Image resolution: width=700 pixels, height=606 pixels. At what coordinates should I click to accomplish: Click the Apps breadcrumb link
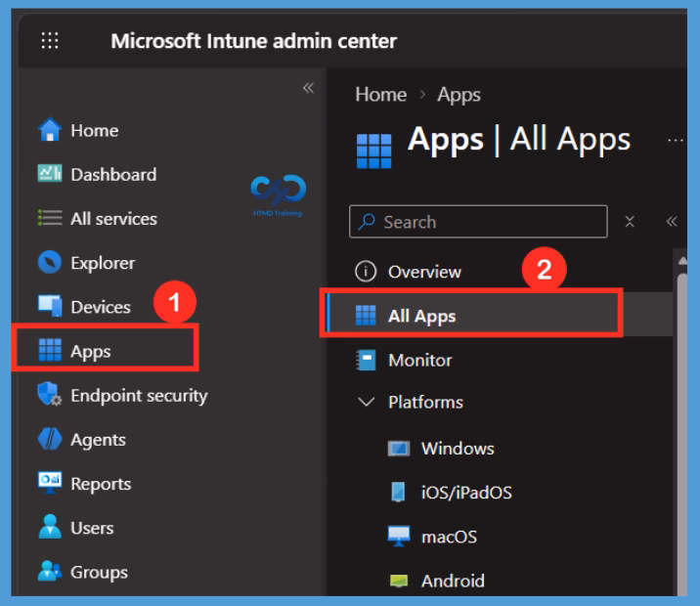click(x=459, y=95)
